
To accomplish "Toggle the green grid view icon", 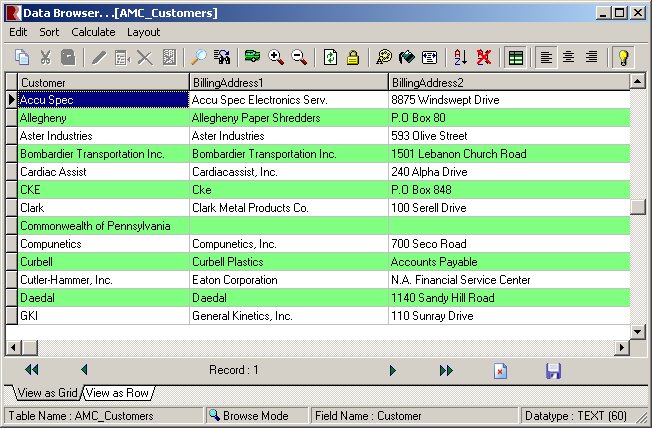I will click(516, 57).
